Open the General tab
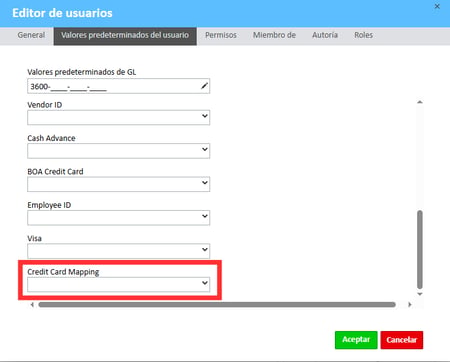The image size is (450, 362). [x=31, y=35]
